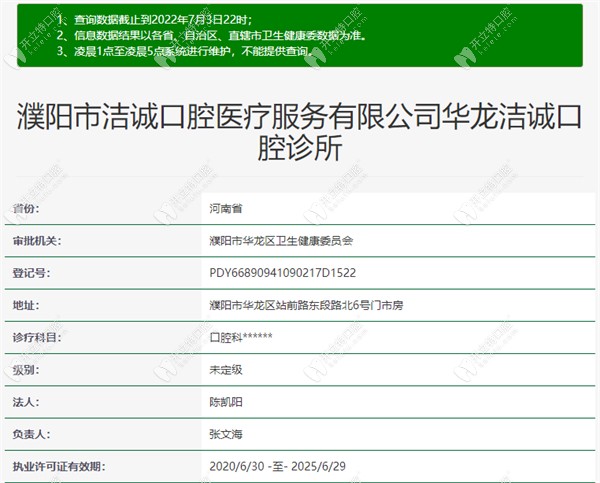The image size is (600, 483).
Task: Click the 登记号 field label
Action: (31, 273)
